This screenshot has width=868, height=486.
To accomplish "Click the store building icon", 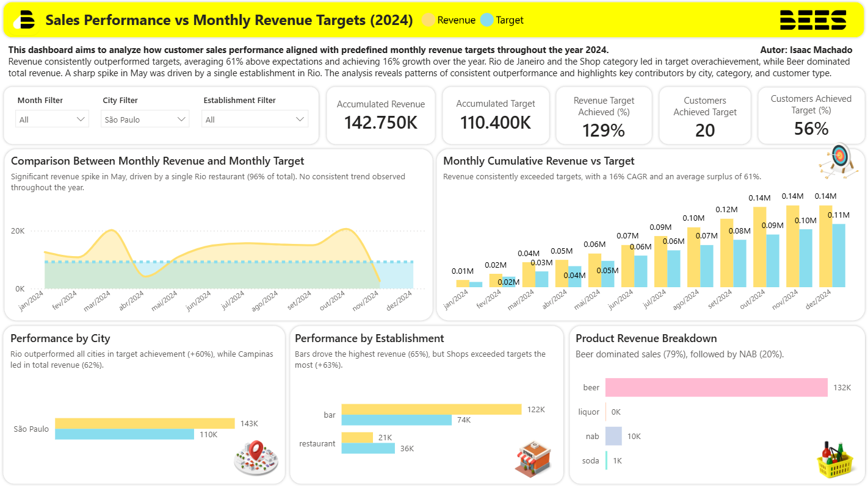I will coord(532,459).
